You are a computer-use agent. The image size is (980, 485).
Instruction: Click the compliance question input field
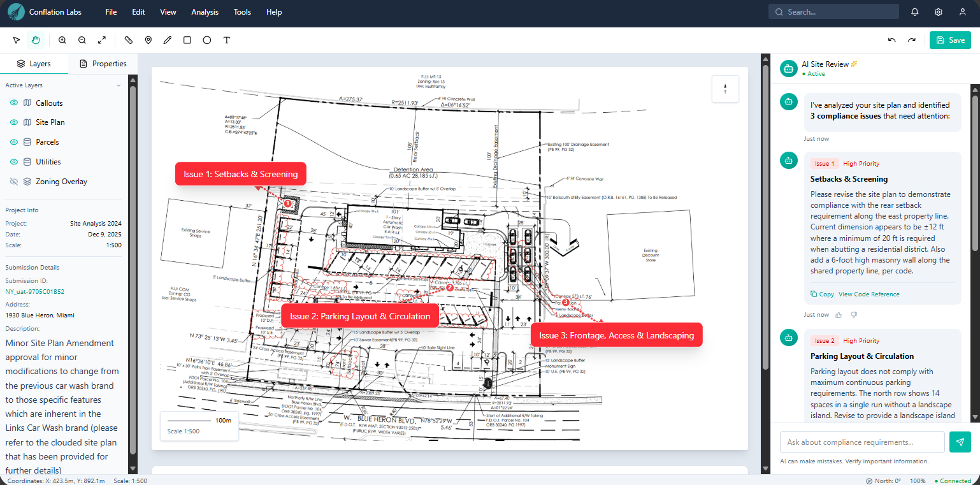862,442
